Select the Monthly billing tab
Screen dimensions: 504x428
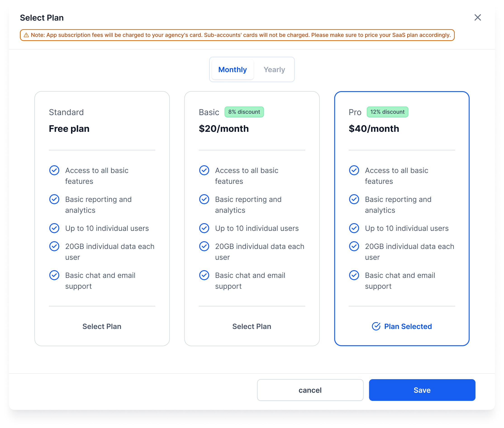pos(232,70)
